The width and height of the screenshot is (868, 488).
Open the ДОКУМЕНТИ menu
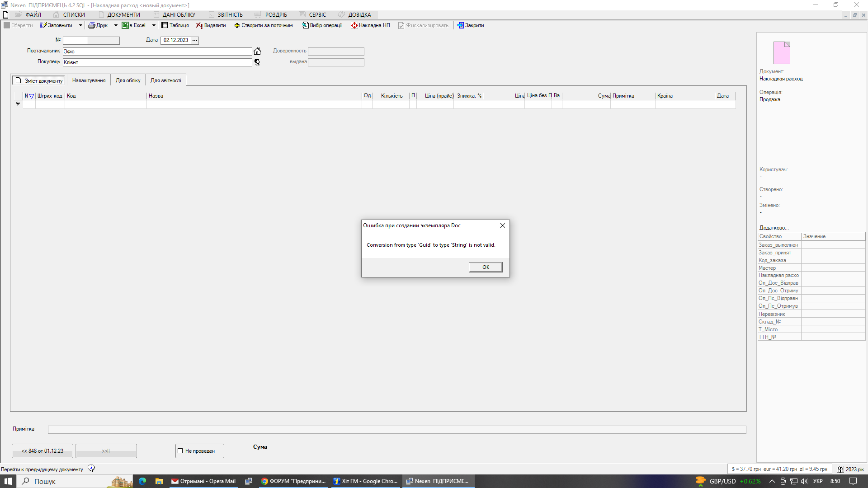click(123, 15)
